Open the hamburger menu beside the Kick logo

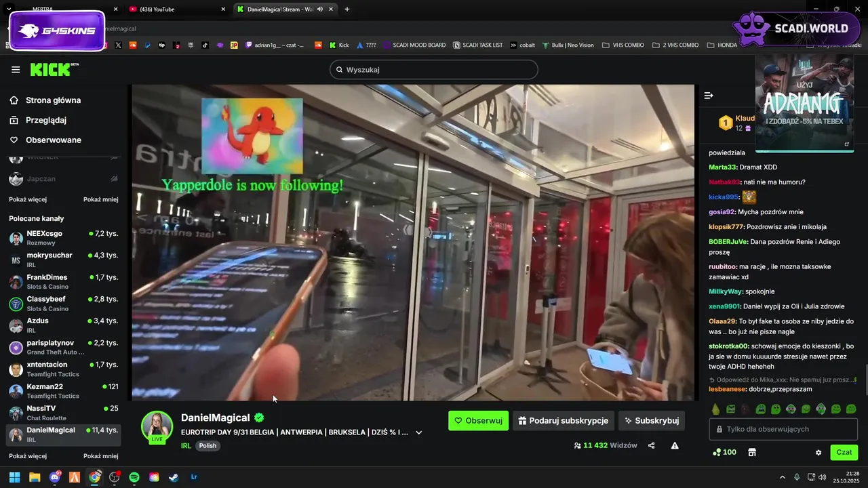click(x=16, y=70)
